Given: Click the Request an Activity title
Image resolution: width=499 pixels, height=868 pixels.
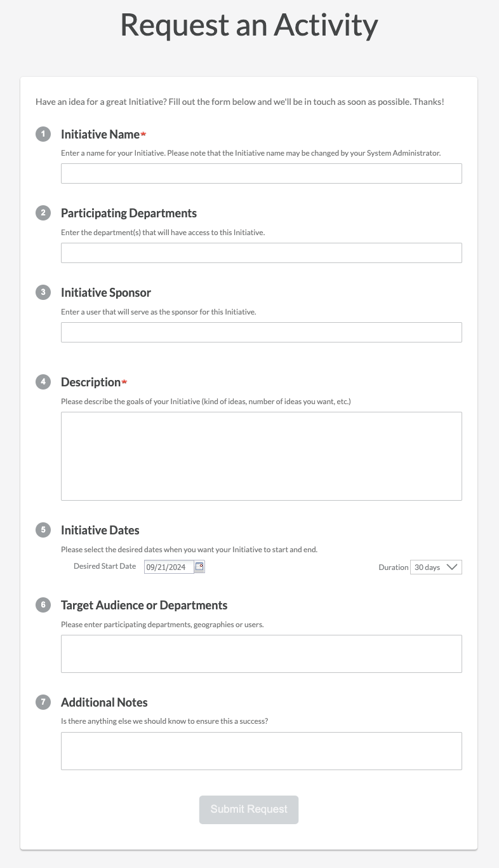Looking at the screenshot, I should click(249, 25).
